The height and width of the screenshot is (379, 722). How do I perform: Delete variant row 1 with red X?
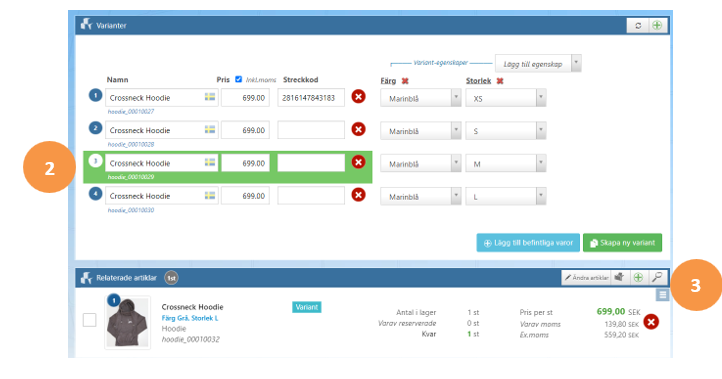(358, 97)
